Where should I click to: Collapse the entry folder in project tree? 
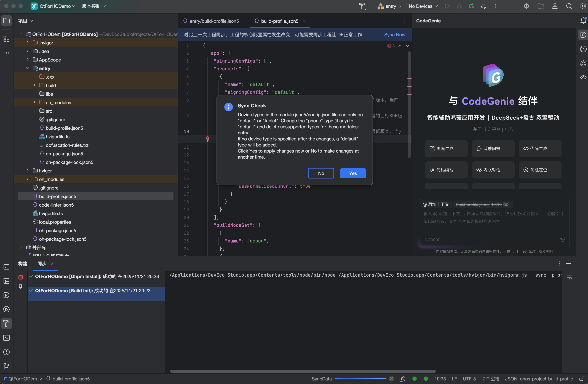coord(28,68)
